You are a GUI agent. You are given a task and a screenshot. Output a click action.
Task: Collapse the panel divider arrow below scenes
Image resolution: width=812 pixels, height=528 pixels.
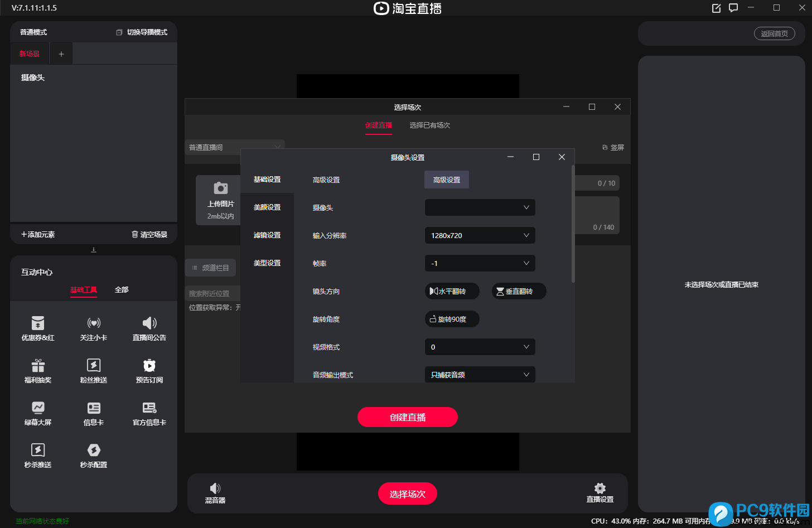point(94,250)
